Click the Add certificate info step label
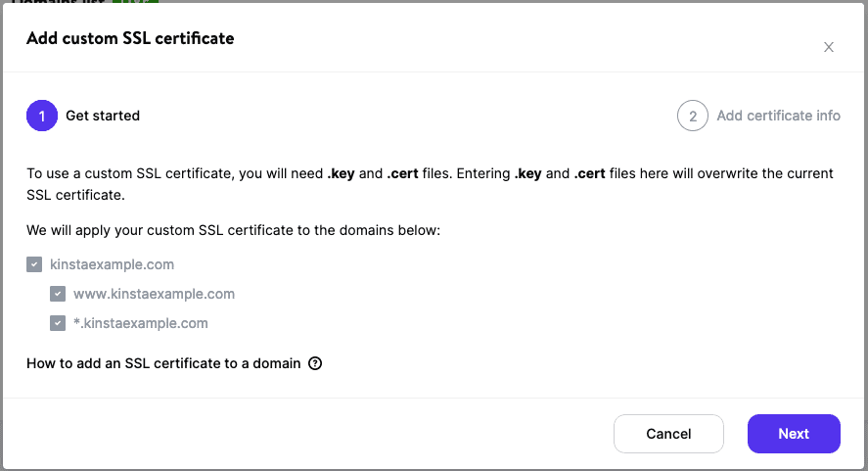The width and height of the screenshot is (868, 471). [778, 116]
